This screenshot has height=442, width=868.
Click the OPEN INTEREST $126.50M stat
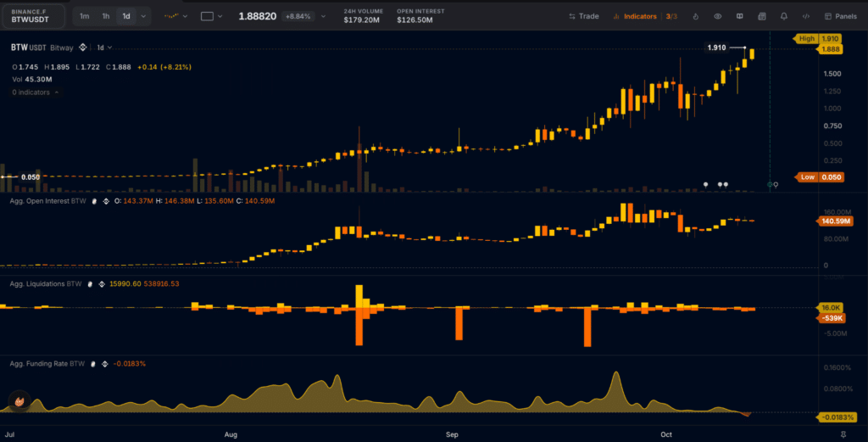pos(420,16)
